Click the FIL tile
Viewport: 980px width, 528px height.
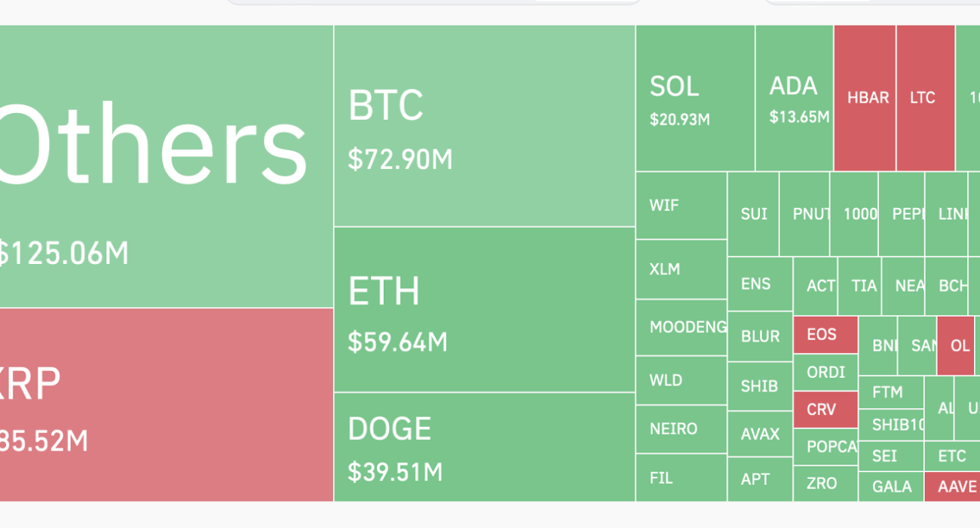tap(681, 477)
